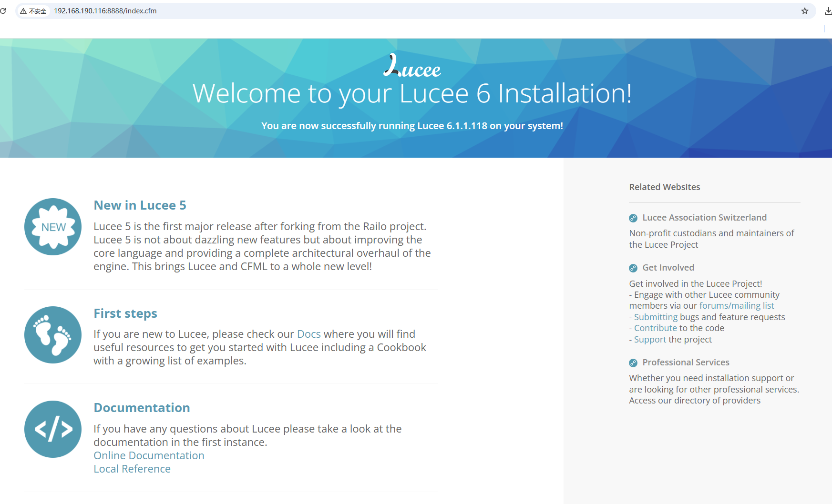Open the Lucee Association Switzerland heading link
Viewport: 832px width, 504px height.
coord(704,217)
